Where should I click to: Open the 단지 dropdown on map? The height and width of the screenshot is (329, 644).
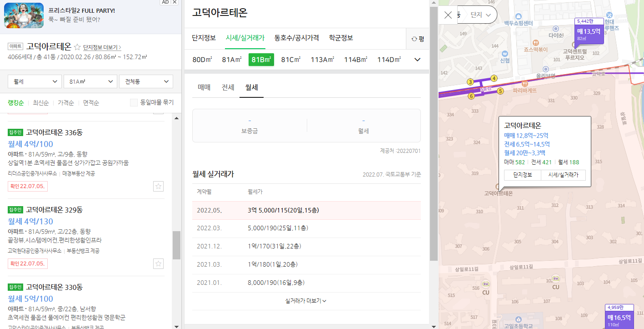[481, 15]
